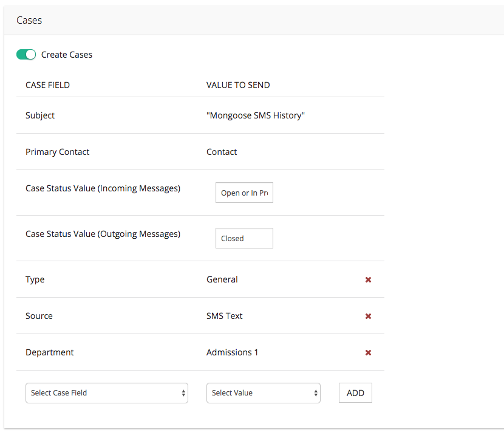The width and height of the screenshot is (504, 438).
Task: Click the ADD button
Action: click(355, 393)
